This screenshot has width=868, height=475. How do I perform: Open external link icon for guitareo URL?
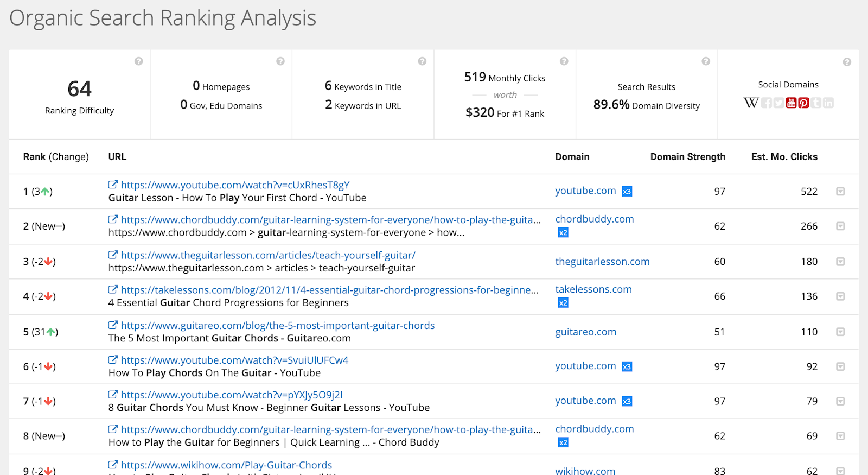(x=113, y=325)
